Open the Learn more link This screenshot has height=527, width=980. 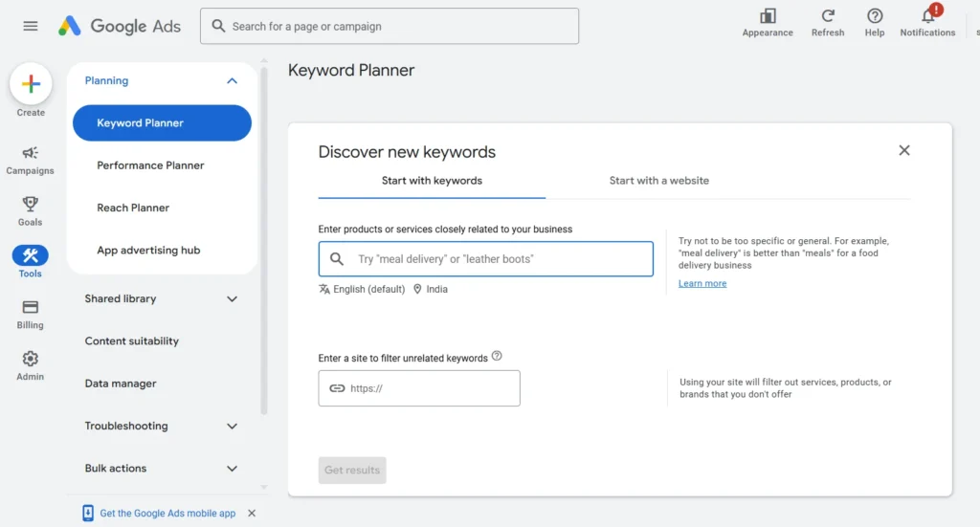702,283
